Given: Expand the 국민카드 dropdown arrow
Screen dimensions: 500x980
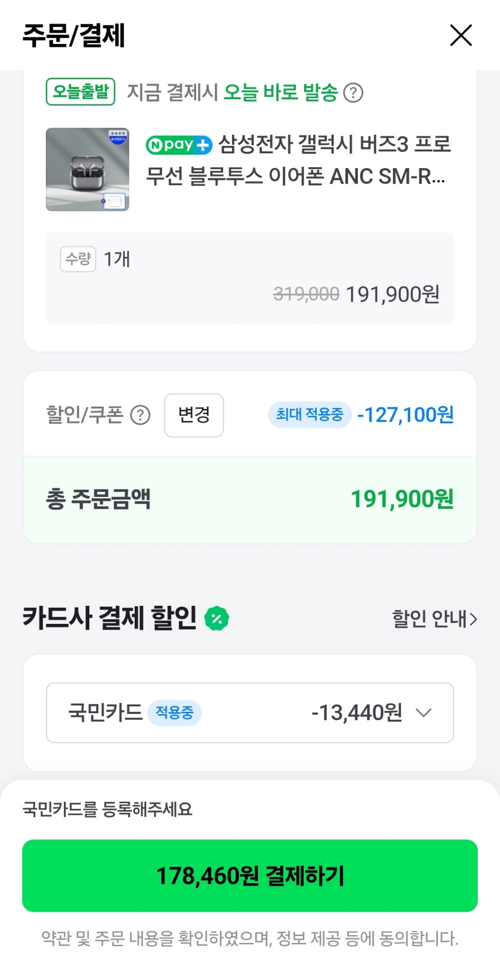Looking at the screenshot, I should coord(423,713).
